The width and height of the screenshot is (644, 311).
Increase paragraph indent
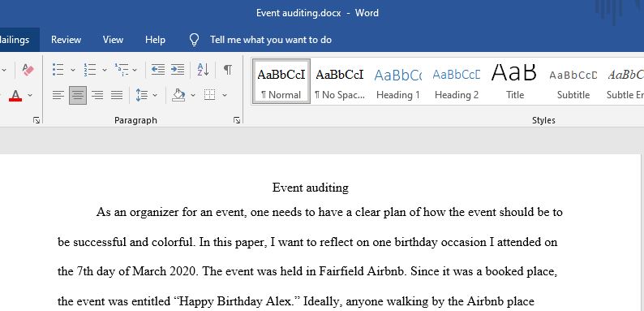click(x=178, y=70)
